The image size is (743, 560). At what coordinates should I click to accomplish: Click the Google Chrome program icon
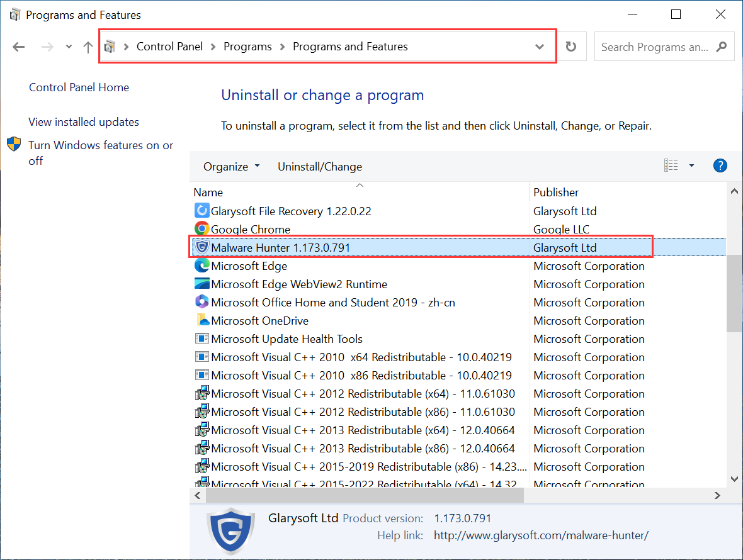coord(201,229)
